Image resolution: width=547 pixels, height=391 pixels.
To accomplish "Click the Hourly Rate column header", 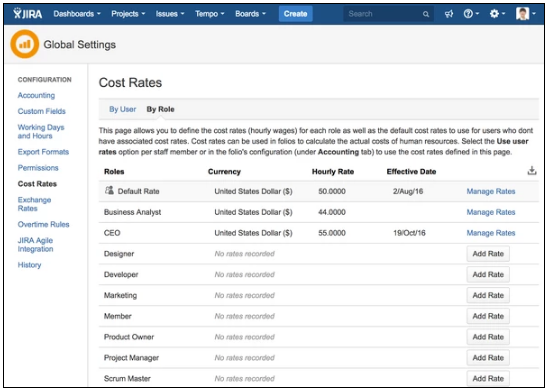I will (333, 171).
